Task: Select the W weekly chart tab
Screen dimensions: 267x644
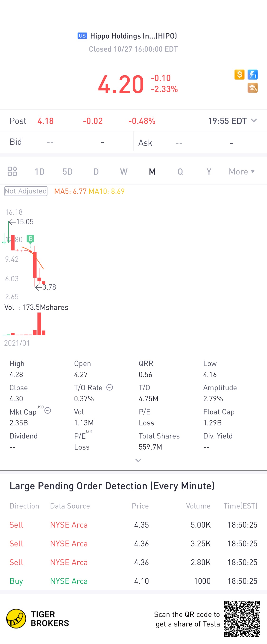Action: (x=124, y=172)
